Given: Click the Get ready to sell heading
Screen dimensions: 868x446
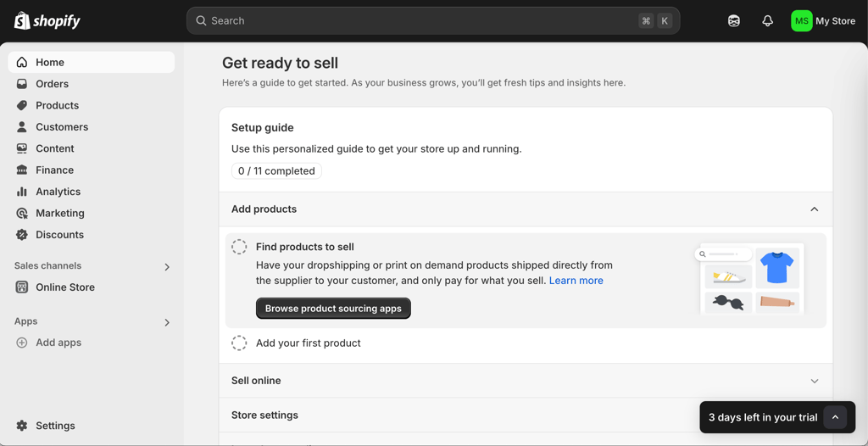Looking at the screenshot, I should pos(280,63).
